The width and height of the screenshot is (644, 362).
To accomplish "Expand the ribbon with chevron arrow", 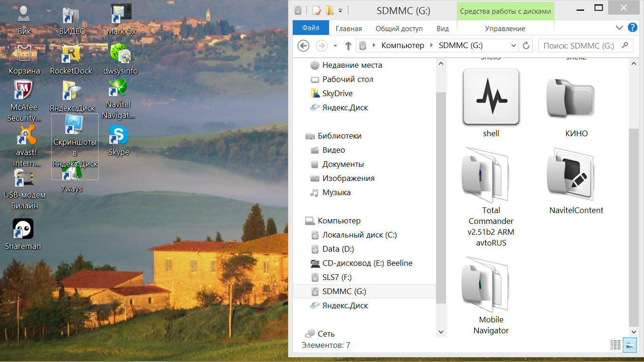I will pyautogui.click(x=619, y=28).
